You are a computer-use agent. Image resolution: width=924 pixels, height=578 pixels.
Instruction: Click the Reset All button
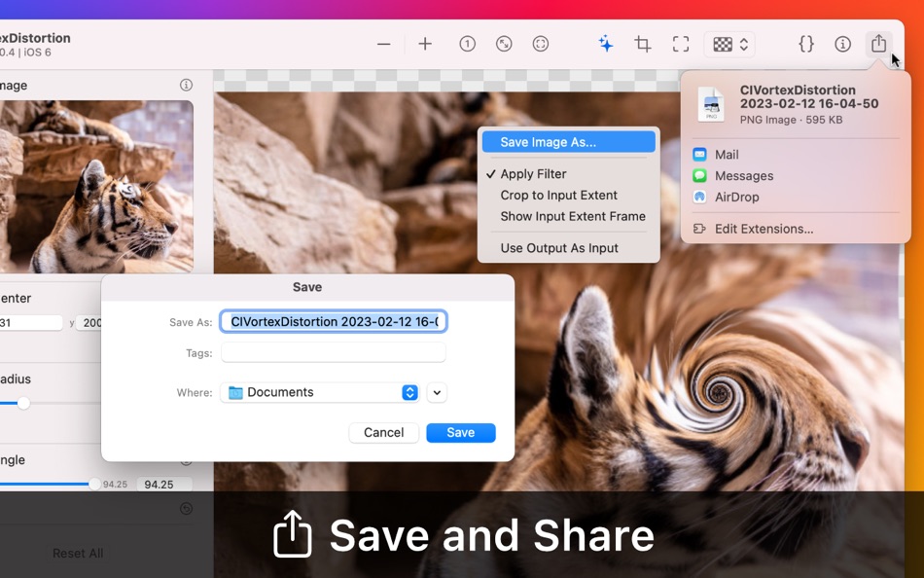point(78,554)
